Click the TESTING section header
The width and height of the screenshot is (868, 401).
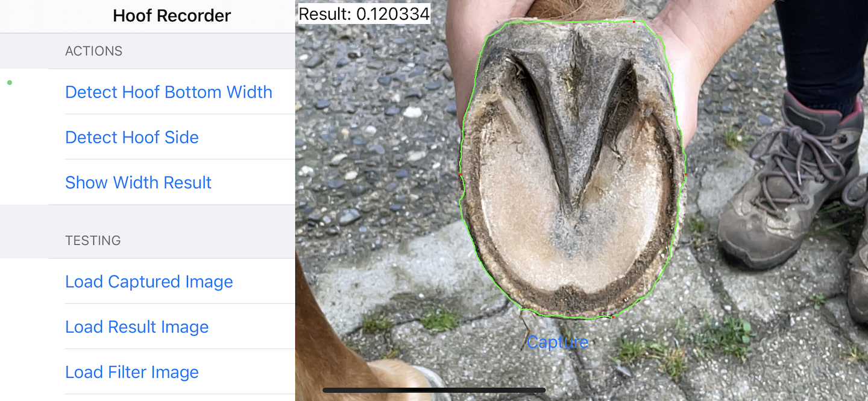point(93,241)
